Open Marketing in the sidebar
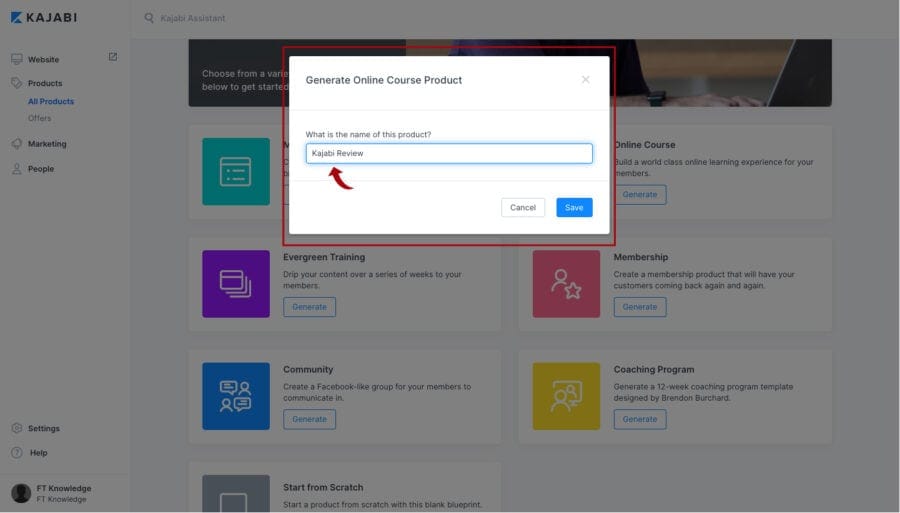The width and height of the screenshot is (900, 513). (x=47, y=143)
